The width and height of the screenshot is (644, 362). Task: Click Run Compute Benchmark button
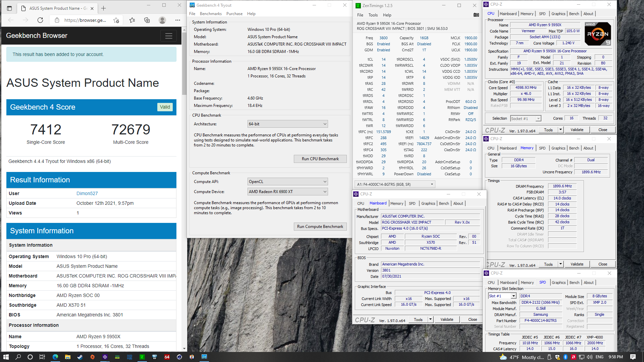pos(320,227)
